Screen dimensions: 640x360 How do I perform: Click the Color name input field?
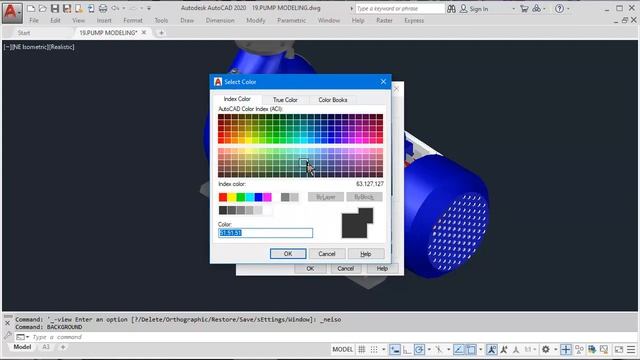coord(265,233)
